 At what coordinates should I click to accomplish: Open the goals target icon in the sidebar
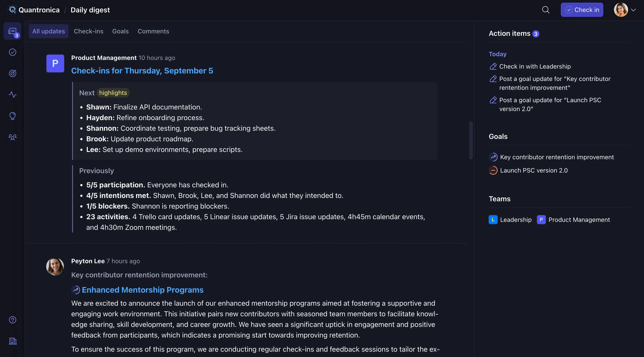click(13, 73)
